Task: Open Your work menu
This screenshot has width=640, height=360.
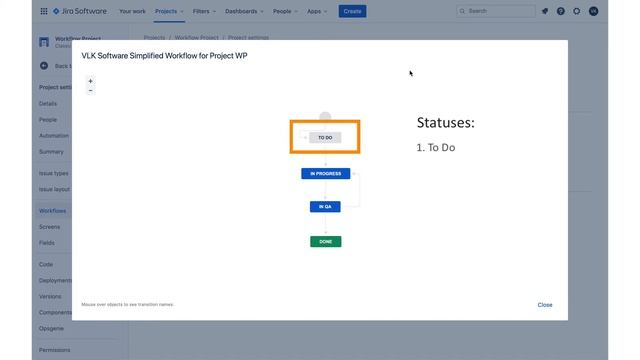Action: pos(132,11)
